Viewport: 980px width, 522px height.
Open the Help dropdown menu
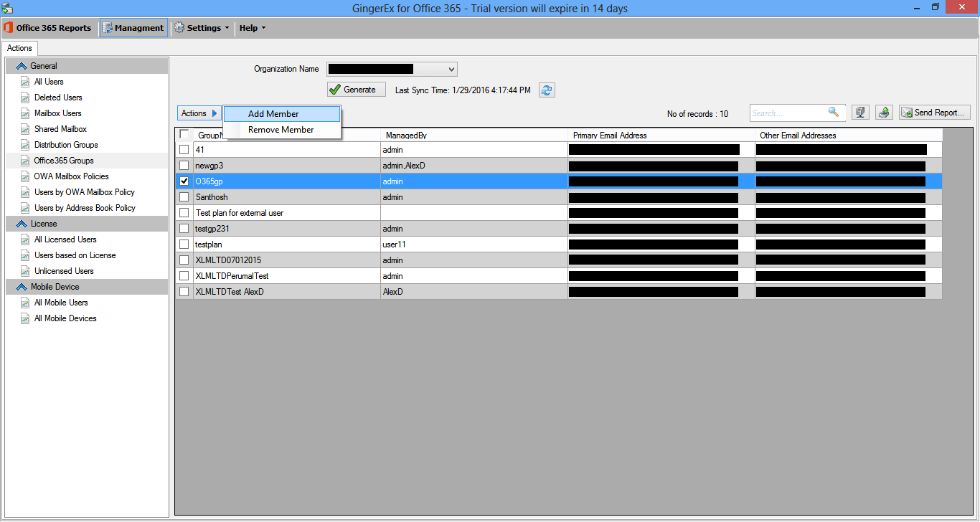252,28
